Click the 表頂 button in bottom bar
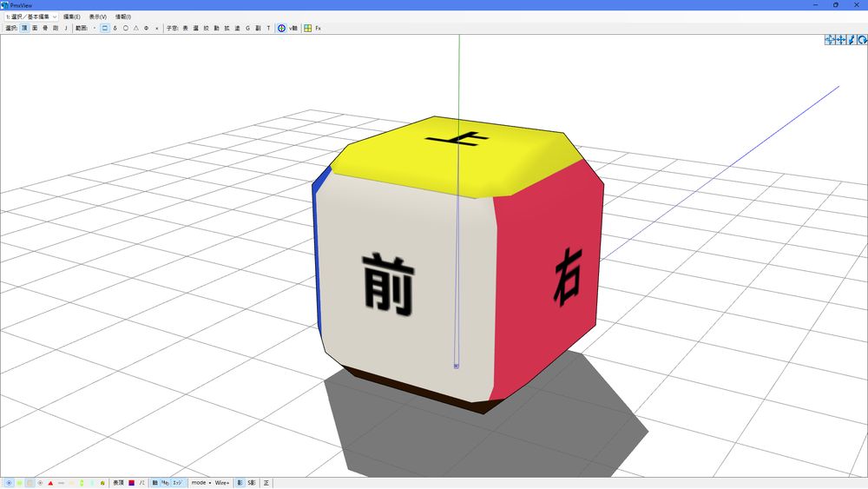 (x=118, y=483)
